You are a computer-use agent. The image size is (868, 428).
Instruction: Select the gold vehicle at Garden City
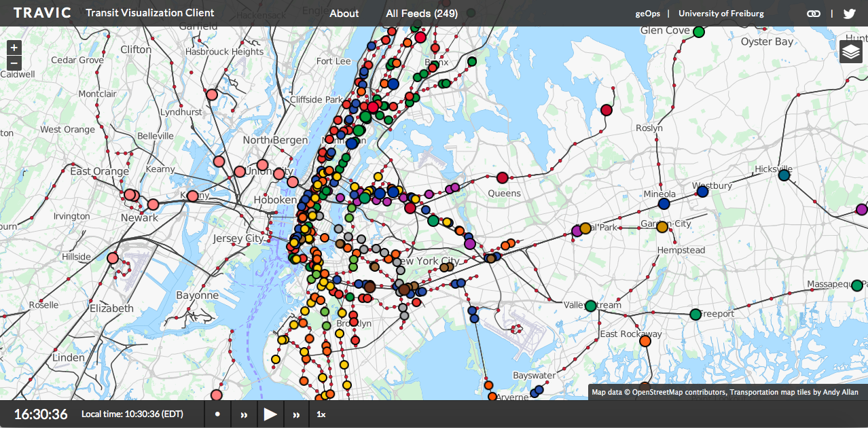coord(662,227)
